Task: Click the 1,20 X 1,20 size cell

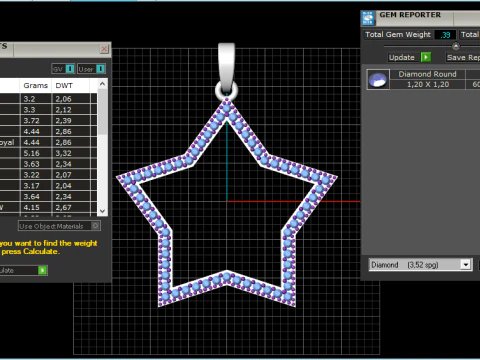Action: point(428,84)
